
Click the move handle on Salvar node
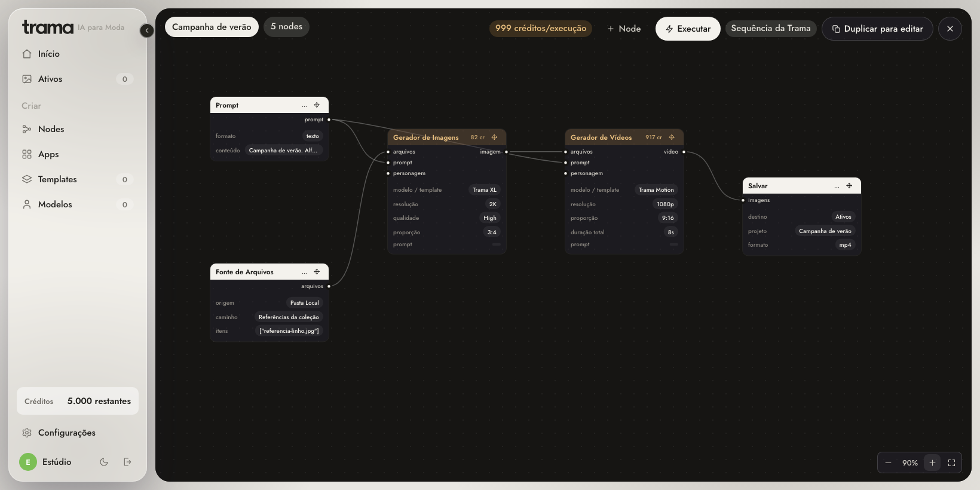849,186
